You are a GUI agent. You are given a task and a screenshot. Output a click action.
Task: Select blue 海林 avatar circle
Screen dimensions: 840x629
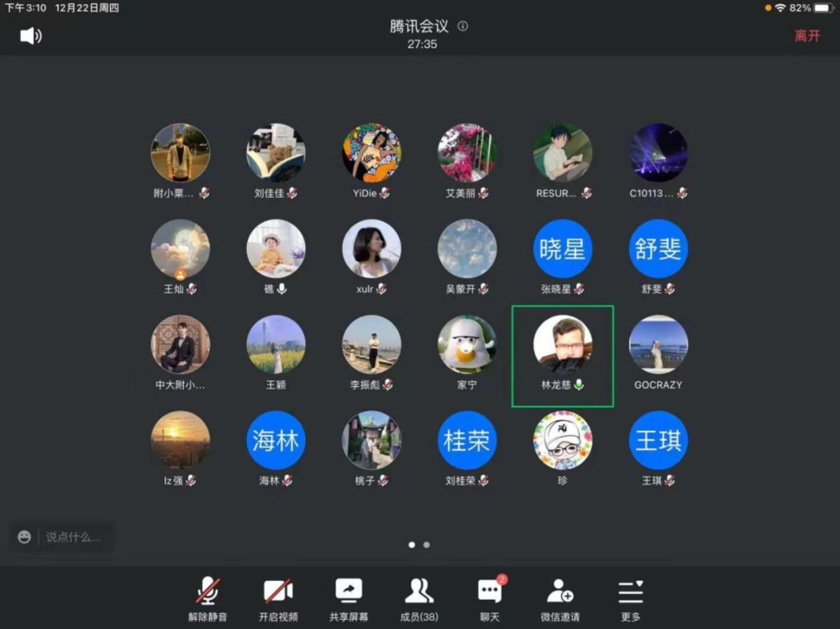coord(276,440)
